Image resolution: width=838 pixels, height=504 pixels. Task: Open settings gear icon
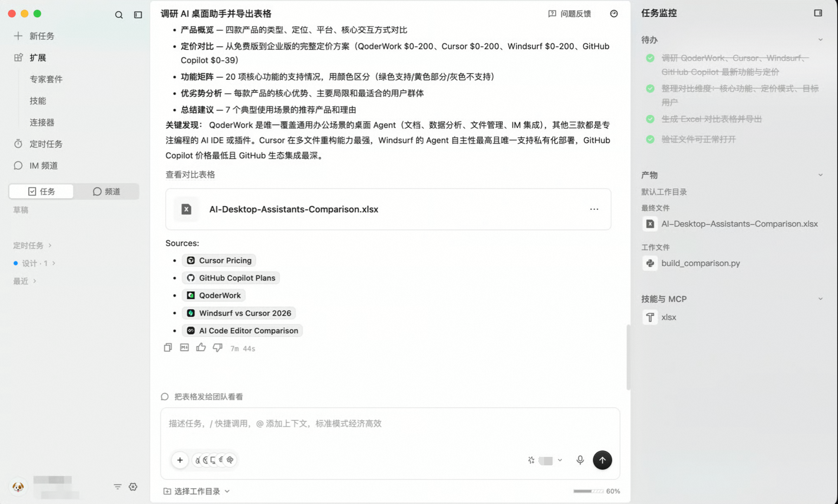(133, 486)
